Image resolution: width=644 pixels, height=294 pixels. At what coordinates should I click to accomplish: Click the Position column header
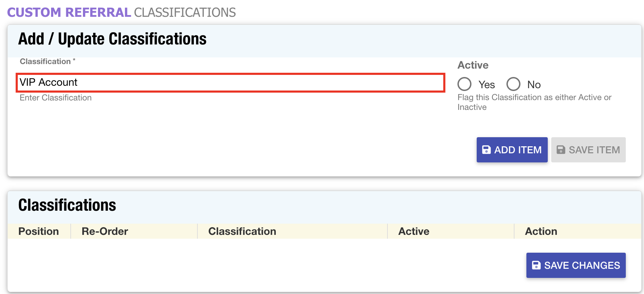coord(38,231)
